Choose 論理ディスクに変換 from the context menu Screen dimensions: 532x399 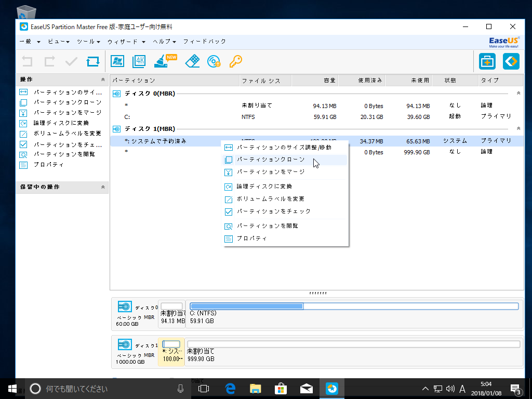[x=285, y=187]
